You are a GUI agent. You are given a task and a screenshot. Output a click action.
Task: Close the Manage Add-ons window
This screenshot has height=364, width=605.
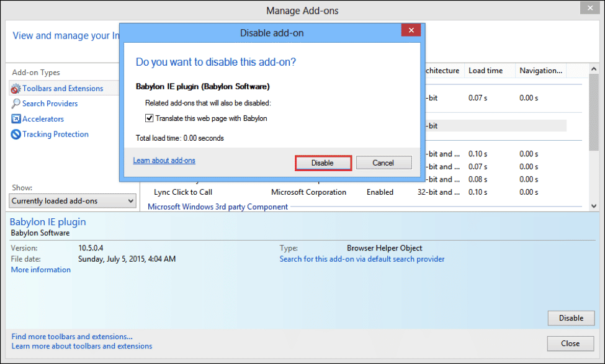(x=590, y=7)
